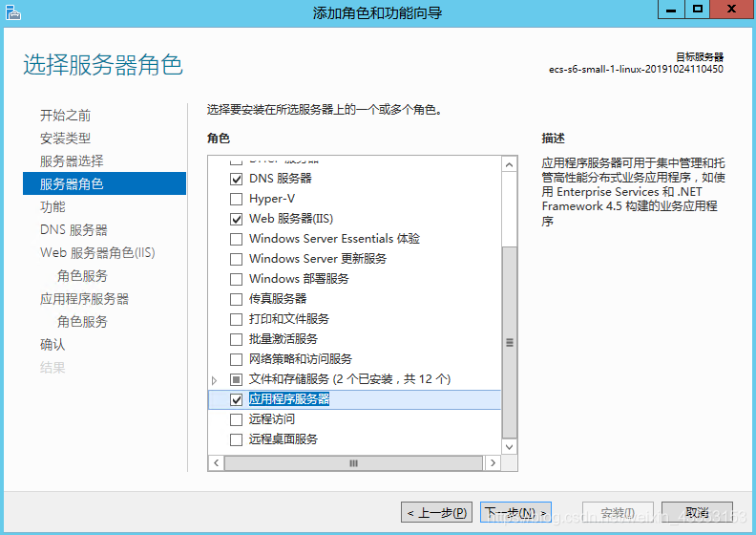This screenshot has height=535, width=756.
Task: Open the 确认 page in the sidebar
Action: [x=52, y=345]
